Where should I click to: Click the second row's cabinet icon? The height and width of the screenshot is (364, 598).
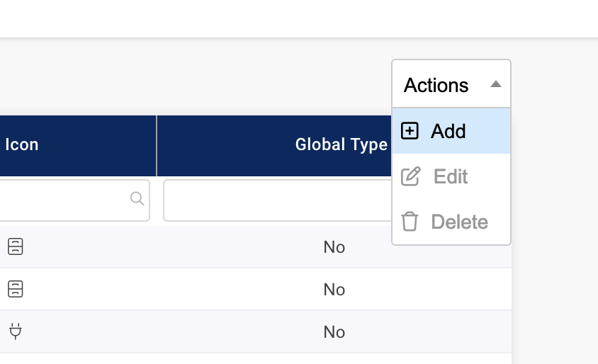coord(16,289)
